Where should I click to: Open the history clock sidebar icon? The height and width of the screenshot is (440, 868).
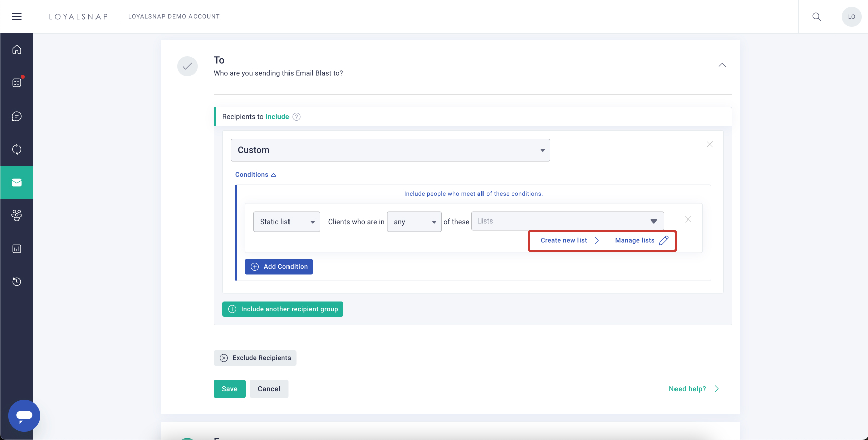point(17,282)
